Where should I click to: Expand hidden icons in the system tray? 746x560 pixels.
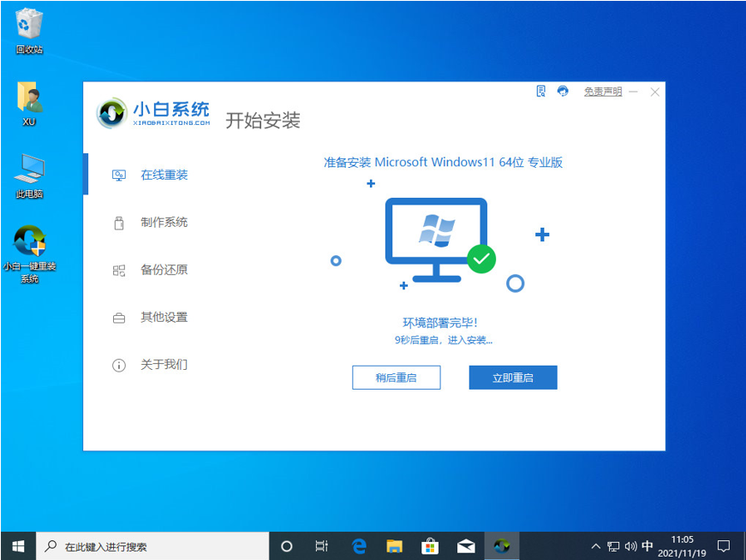pyautogui.click(x=594, y=545)
